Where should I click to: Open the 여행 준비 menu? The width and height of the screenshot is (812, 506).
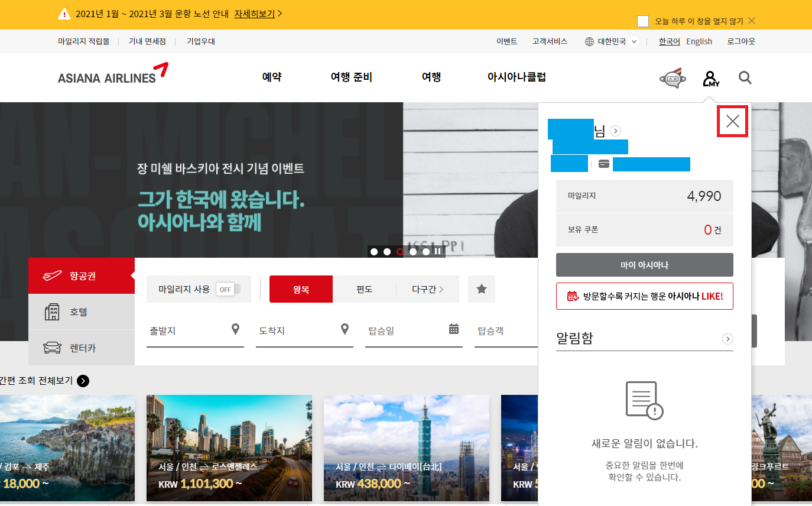(x=352, y=77)
